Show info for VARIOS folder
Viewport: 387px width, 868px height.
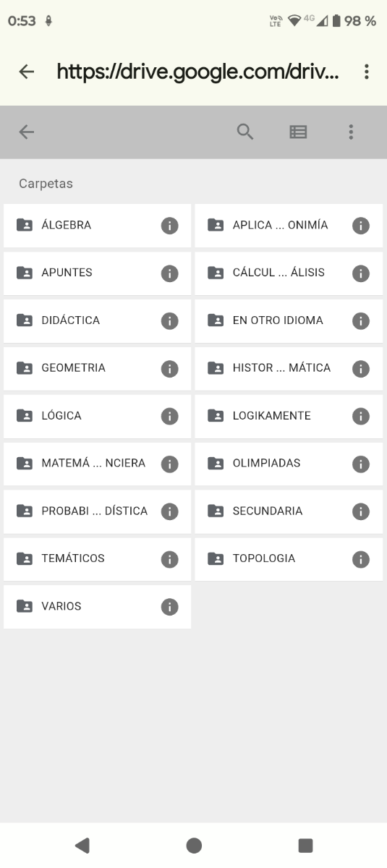(169, 607)
